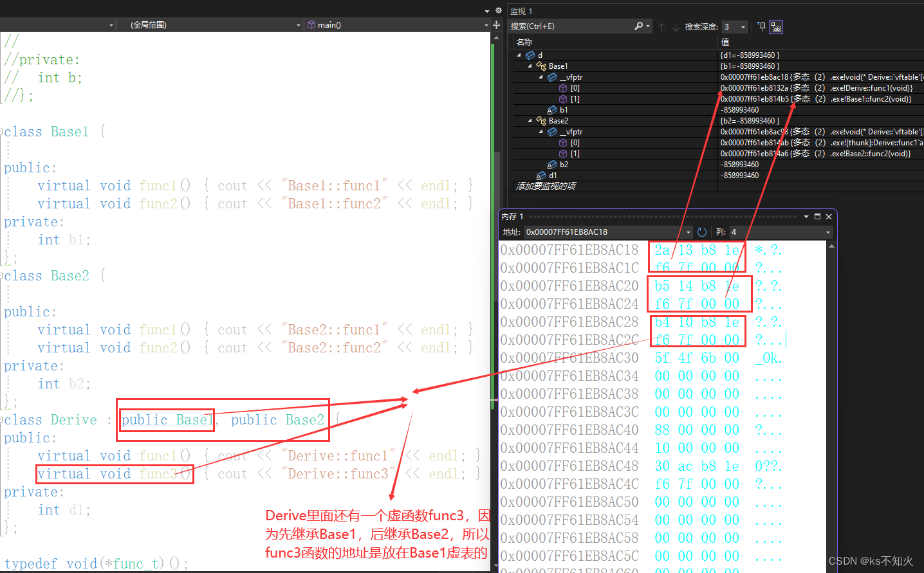This screenshot has height=573, width=924.
Task: Maximize the Memory 1 window
Action: (x=818, y=217)
